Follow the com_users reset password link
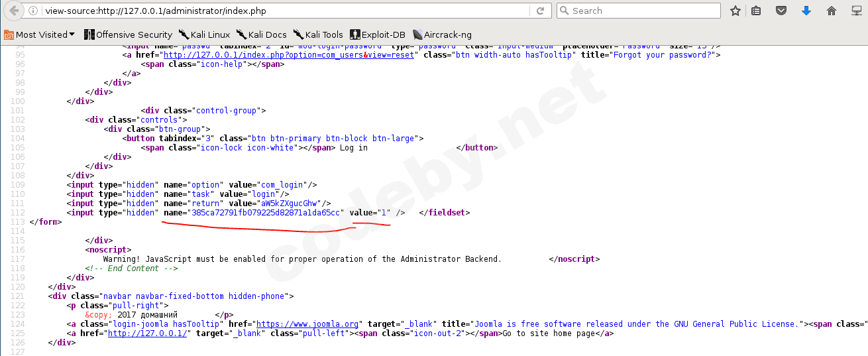 289,55
